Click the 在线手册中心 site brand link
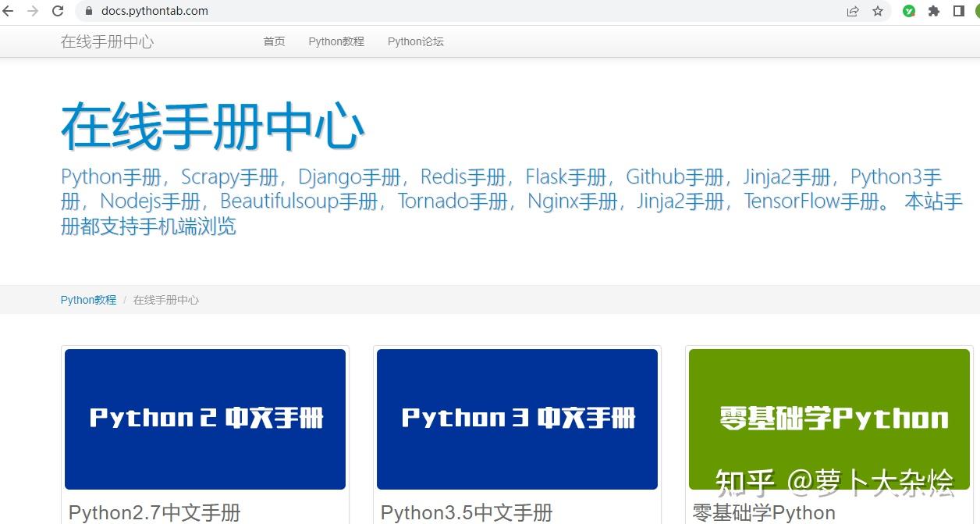The image size is (980, 524). click(107, 41)
